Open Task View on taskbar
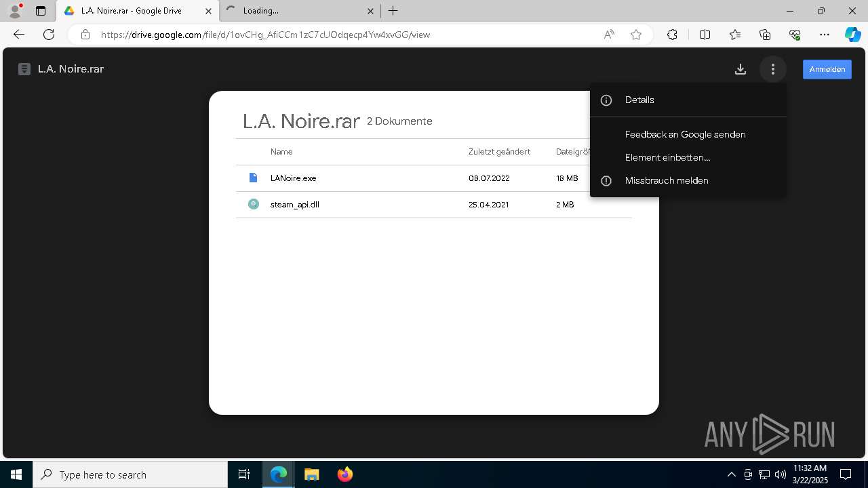 pos(244,474)
